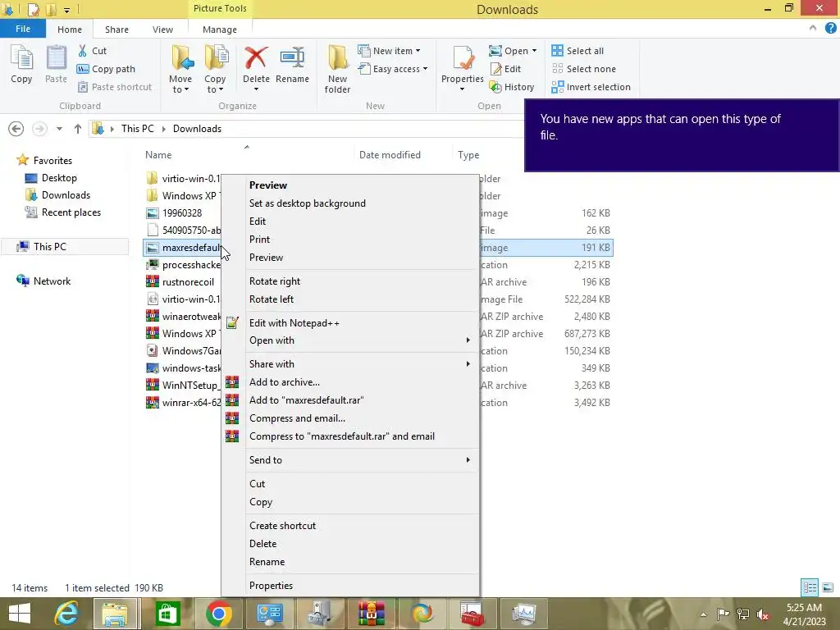The width and height of the screenshot is (840, 630).
Task: Click Select none in ribbon
Action: point(583,69)
